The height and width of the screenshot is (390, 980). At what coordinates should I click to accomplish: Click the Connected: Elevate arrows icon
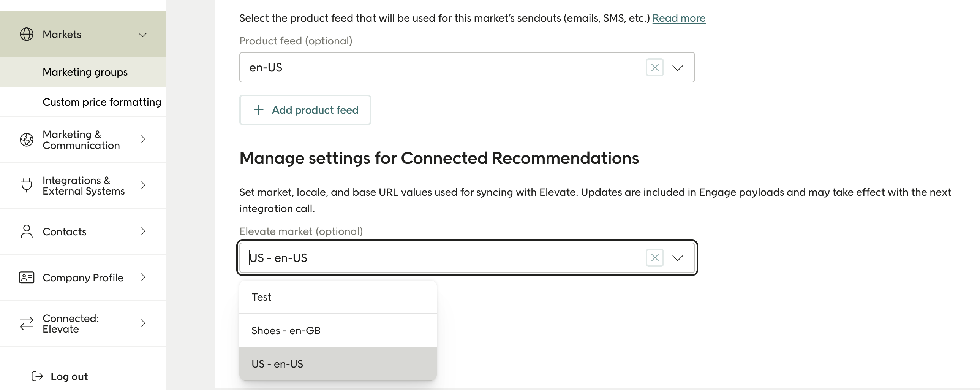point(26,324)
